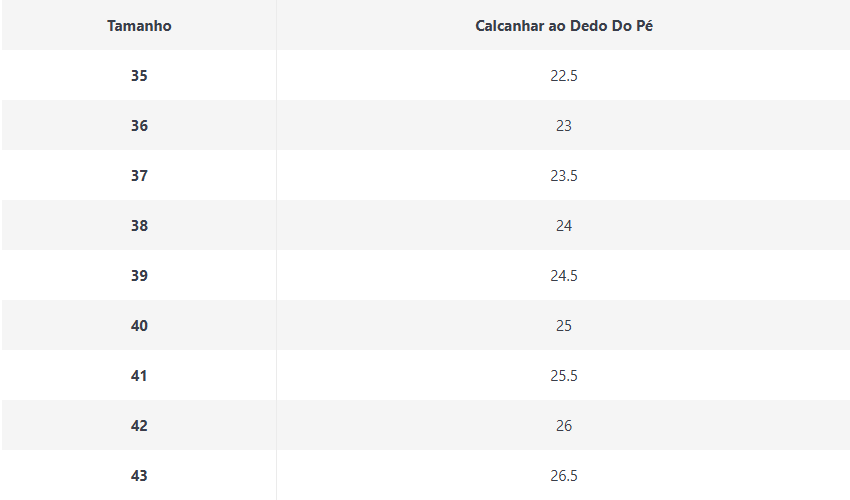
Task: Click the 23.5 measurement value
Action: tap(564, 175)
